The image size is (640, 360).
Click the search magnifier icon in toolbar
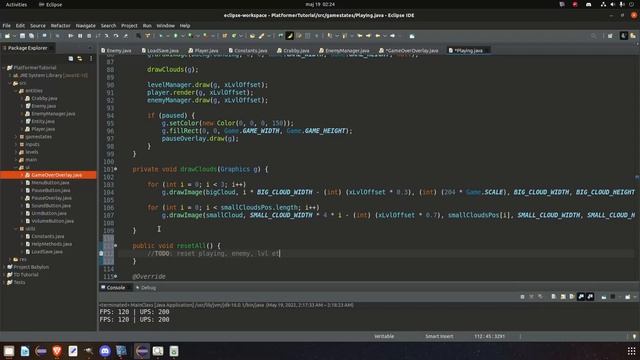point(593,36)
